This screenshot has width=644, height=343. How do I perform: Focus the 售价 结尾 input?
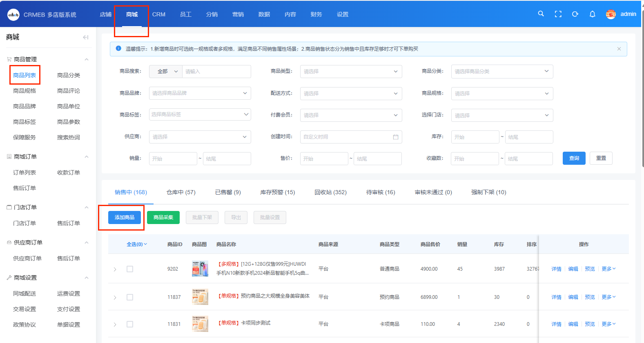(x=378, y=159)
